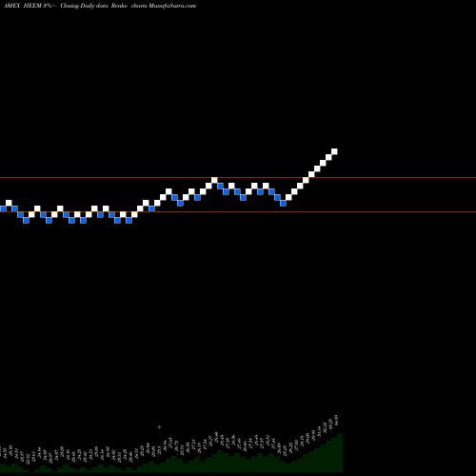Image resolution: width=476 pixels, height=476 pixels.
Task: Click the lower orange horizontal level line
Action: (x=238, y=211)
